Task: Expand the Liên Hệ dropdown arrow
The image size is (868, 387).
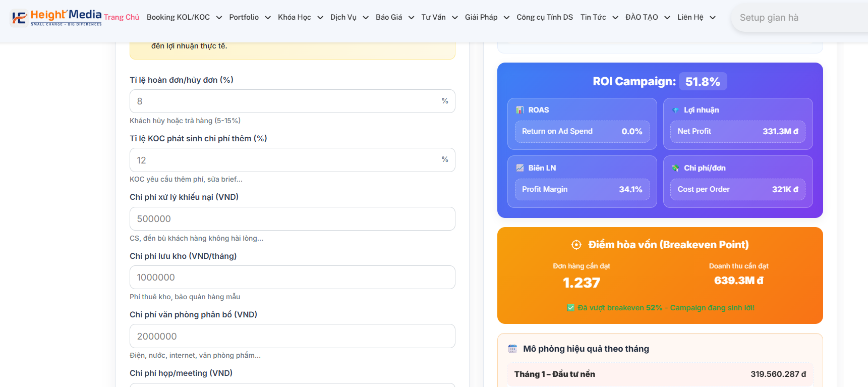Action: (713, 18)
